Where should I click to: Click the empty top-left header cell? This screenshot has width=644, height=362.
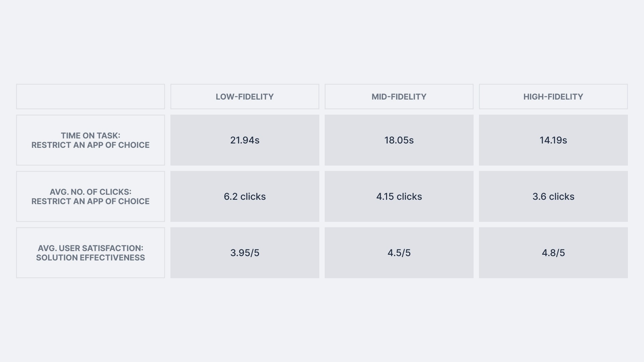[91, 97]
